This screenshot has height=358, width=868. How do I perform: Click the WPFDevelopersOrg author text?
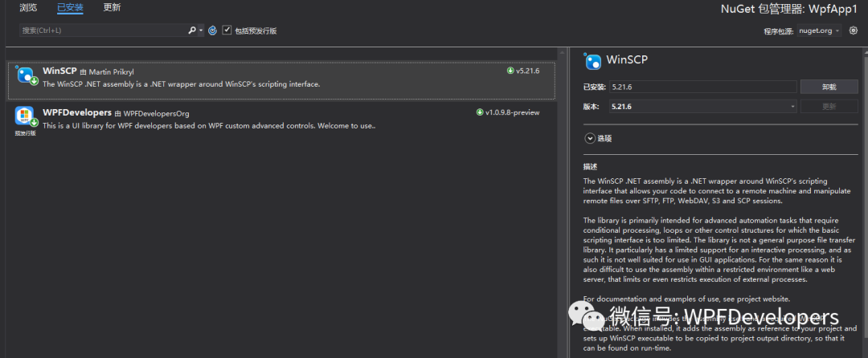click(x=156, y=113)
